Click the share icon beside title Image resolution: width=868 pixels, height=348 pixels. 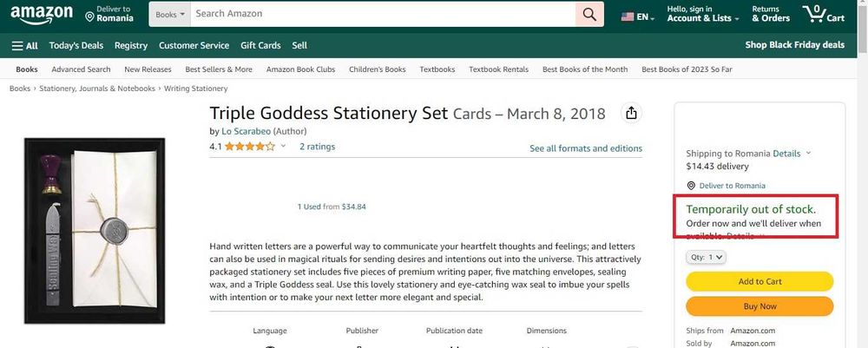631,114
